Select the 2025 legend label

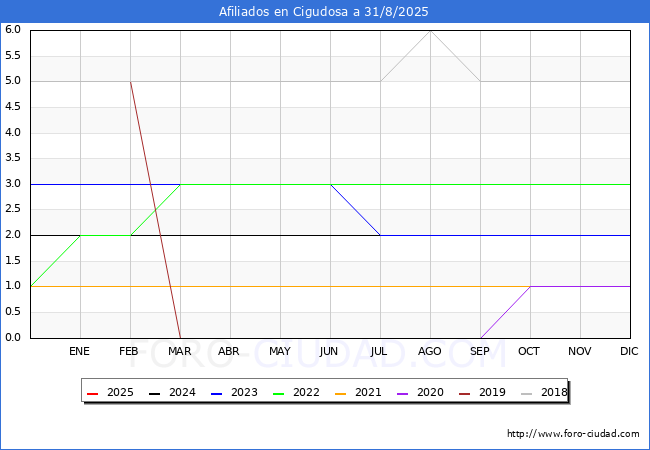(x=120, y=392)
